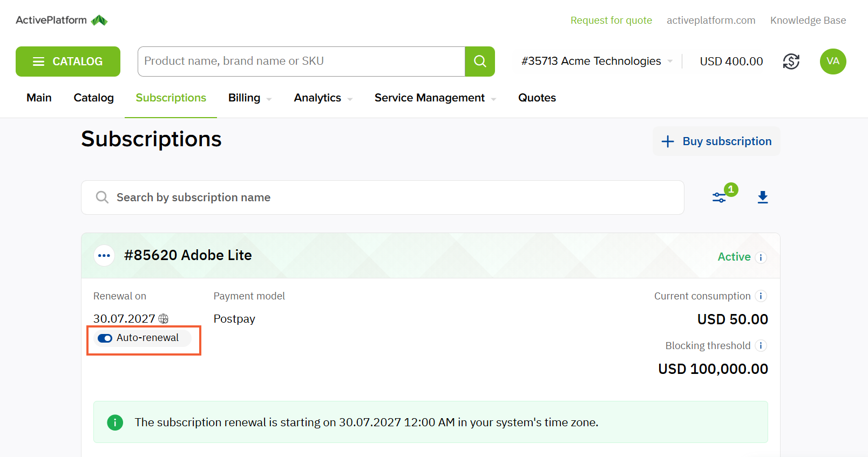Click the ActivePlatform logo
This screenshot has width=868, height=457.
62,21
